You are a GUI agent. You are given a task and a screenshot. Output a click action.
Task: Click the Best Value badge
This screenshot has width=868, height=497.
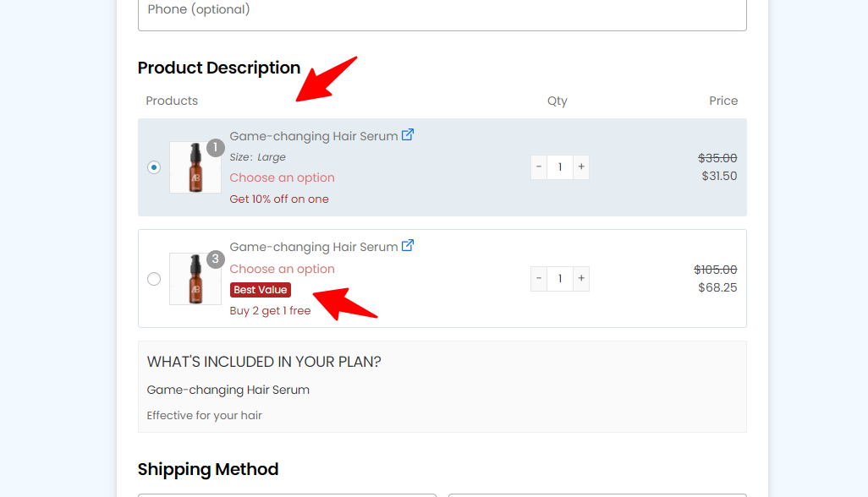pyautogui.click(x=260, y=289)
